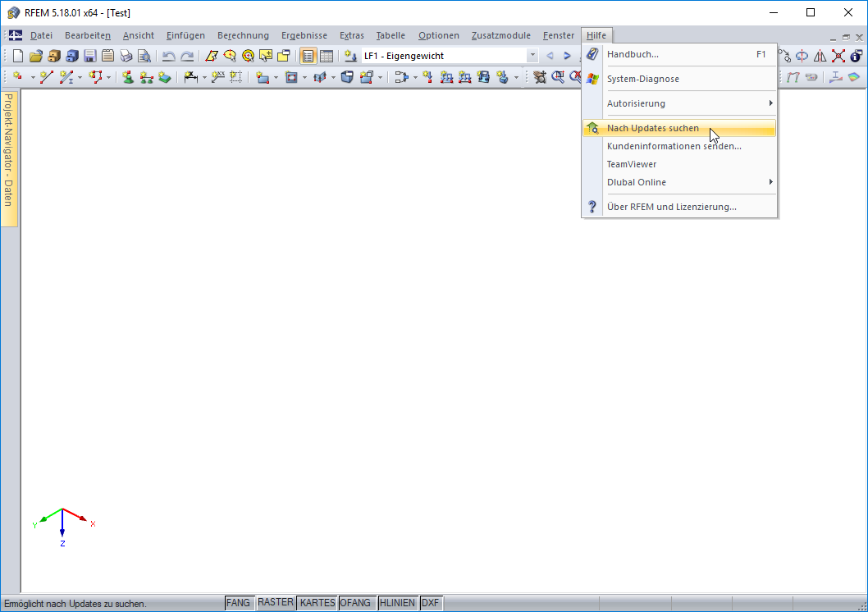Open the blue block manager cabinet icon
This screenshot has height=612, width=868.
(x=72, y=56)
